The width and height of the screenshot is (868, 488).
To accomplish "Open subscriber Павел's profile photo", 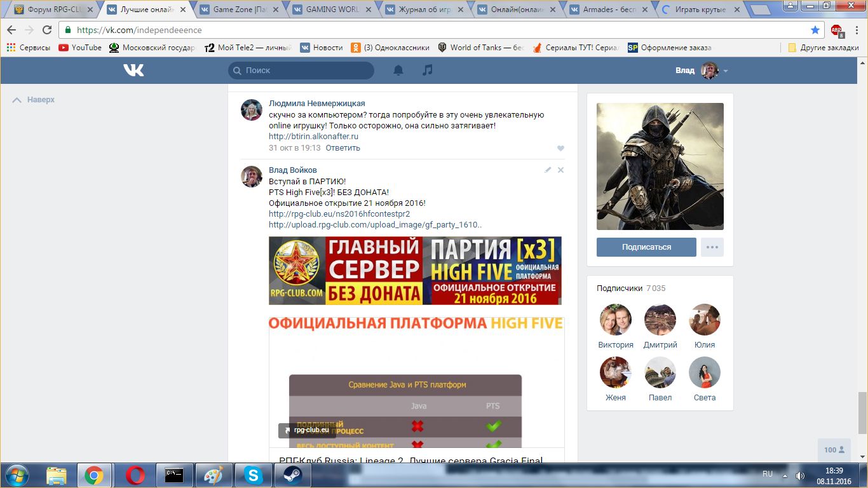I will [x=660, y=372].
